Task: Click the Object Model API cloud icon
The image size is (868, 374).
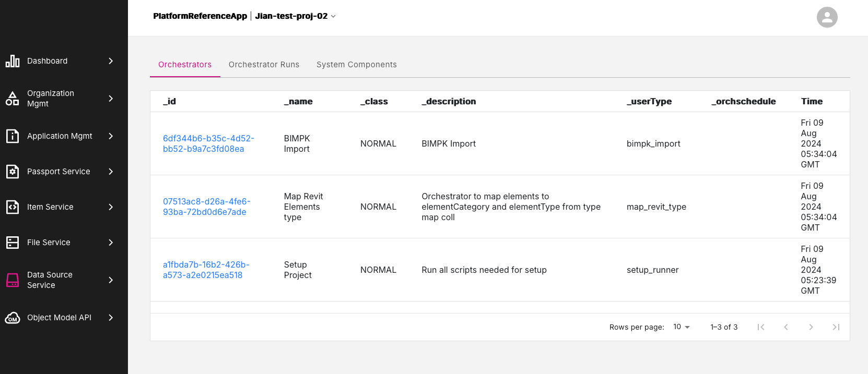Action: [13, 318]
